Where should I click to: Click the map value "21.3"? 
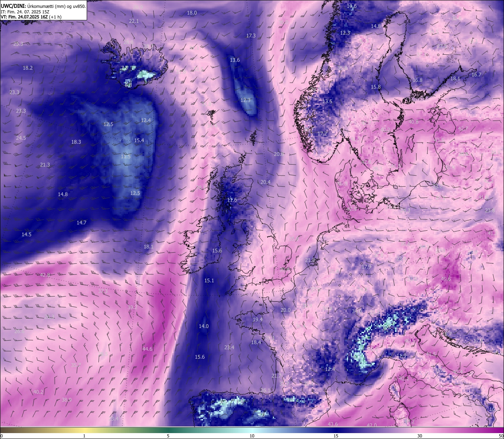[45, 165]
